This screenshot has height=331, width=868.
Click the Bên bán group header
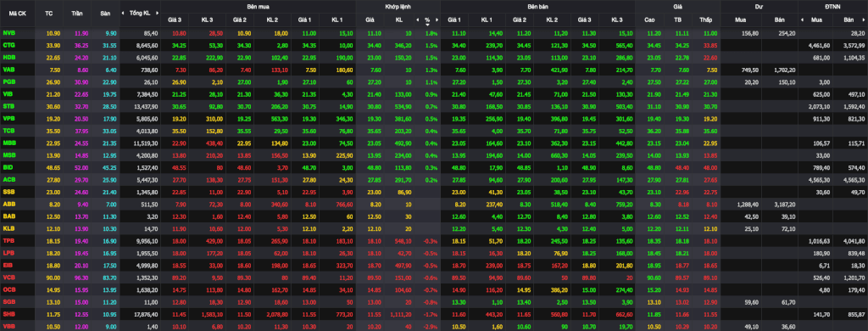coord(538,6)
